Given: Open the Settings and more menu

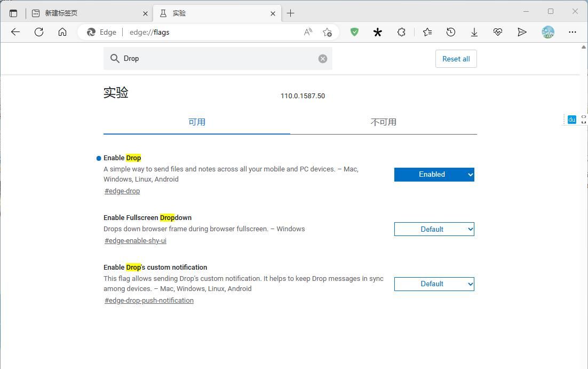Looking at the screenshot, I should click(x=572, y=32).
